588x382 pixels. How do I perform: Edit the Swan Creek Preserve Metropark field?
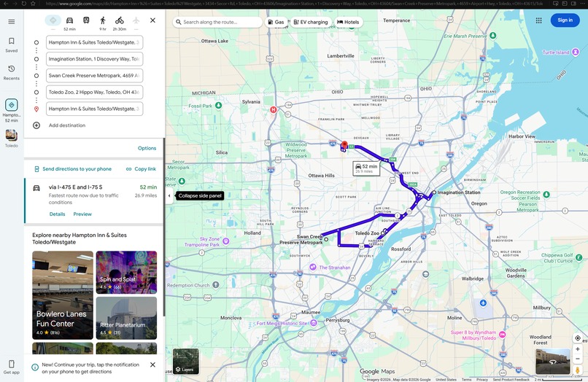pyautogui.click(x=95, y=75)
